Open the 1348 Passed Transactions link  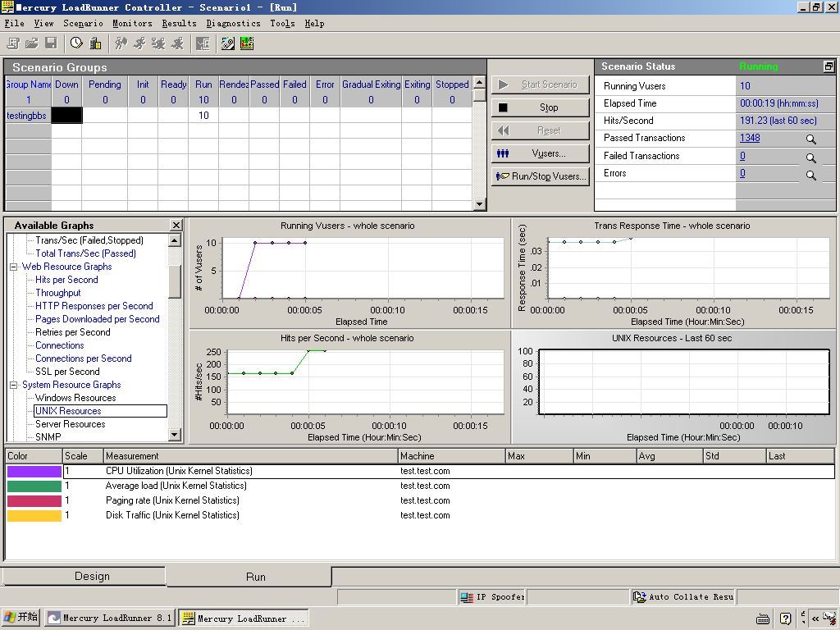click(x=750, y=138)
